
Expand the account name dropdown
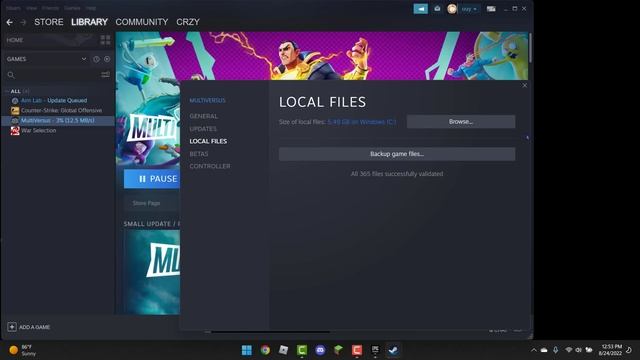pos(469,9)
